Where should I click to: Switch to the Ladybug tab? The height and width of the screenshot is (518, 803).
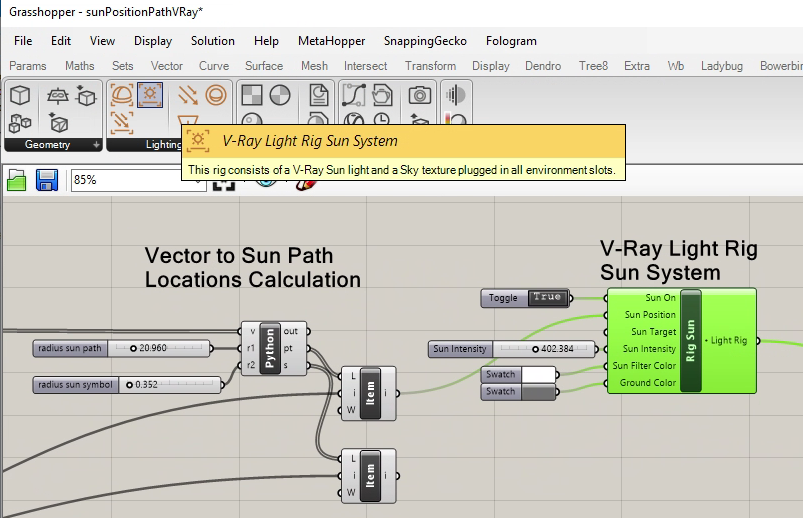(722, 66)
